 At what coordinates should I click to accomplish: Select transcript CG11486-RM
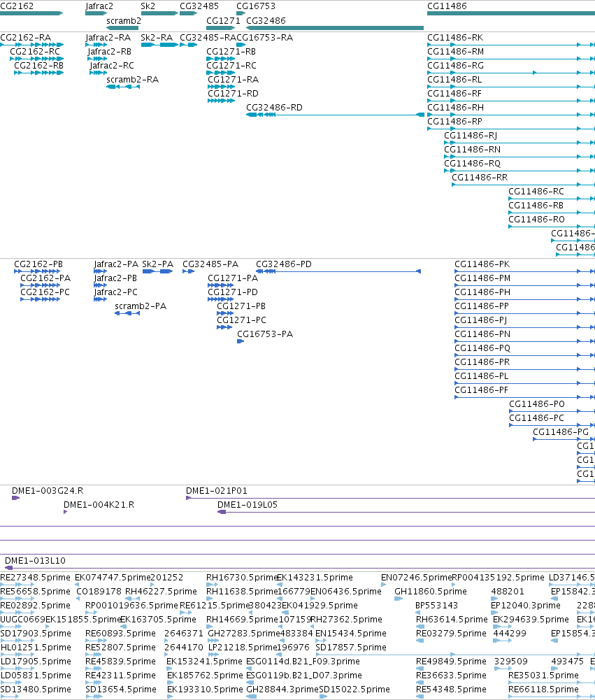pyautogui.click(x=455, y=51)
